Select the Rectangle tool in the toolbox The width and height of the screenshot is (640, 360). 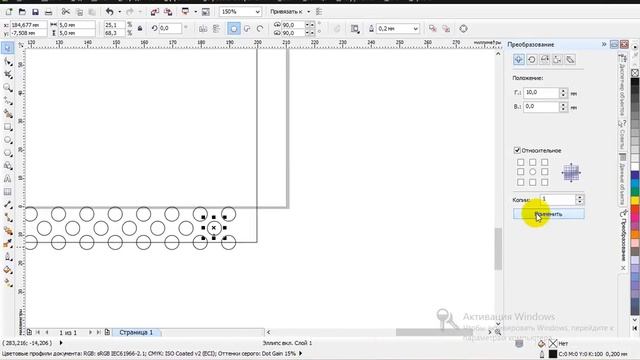click(7, 127)
